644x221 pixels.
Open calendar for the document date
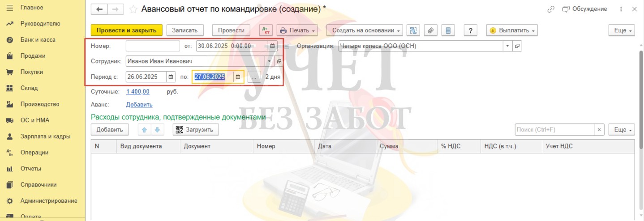[272, 46]
